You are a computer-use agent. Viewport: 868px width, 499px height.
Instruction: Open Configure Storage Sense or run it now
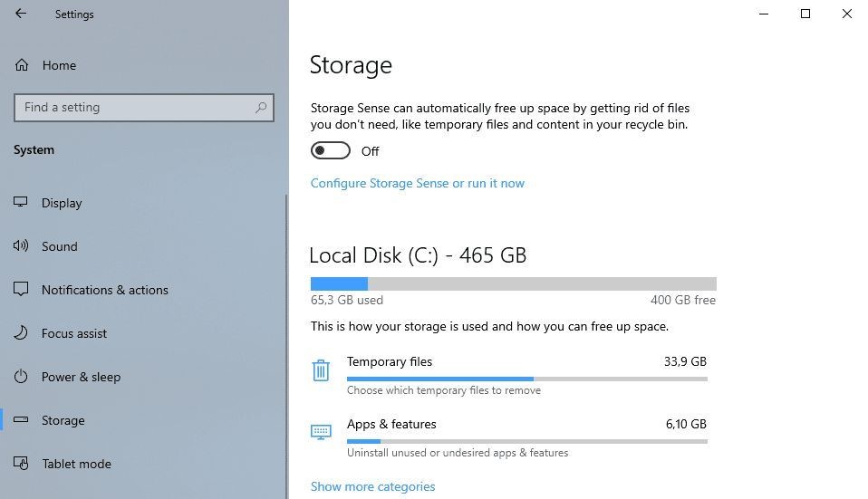click(x=418, y=183)
